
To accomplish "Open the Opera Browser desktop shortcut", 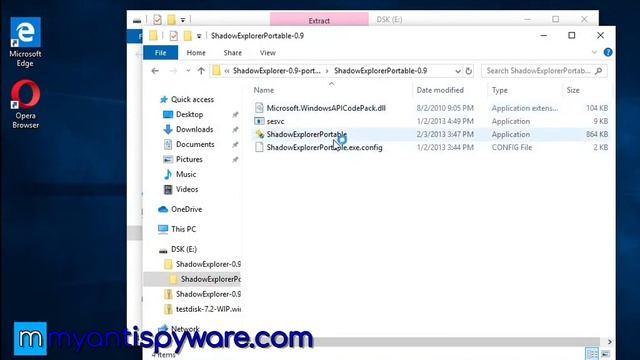I will point(25,104).
